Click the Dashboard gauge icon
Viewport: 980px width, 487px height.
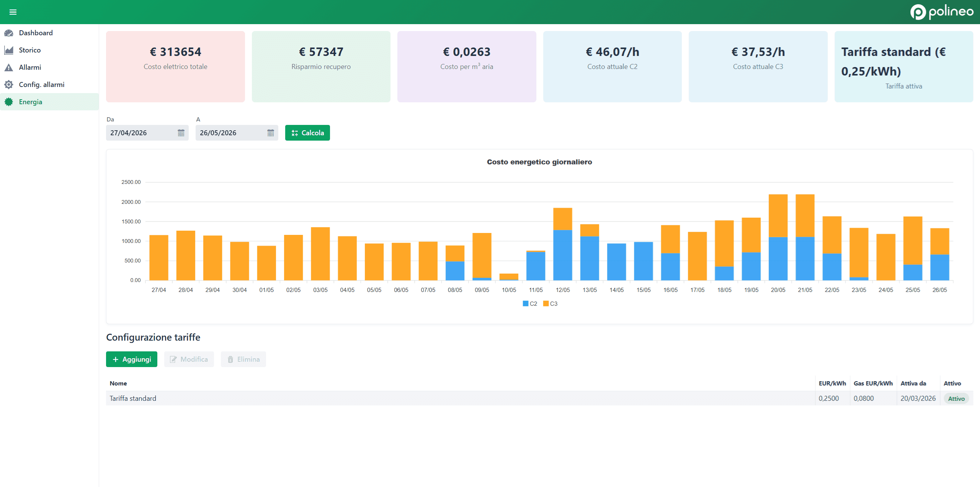point(9,33)
